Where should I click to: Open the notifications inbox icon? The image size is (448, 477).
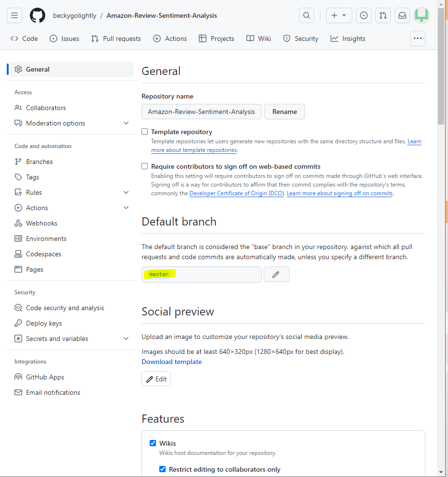(x=402, y=15)
